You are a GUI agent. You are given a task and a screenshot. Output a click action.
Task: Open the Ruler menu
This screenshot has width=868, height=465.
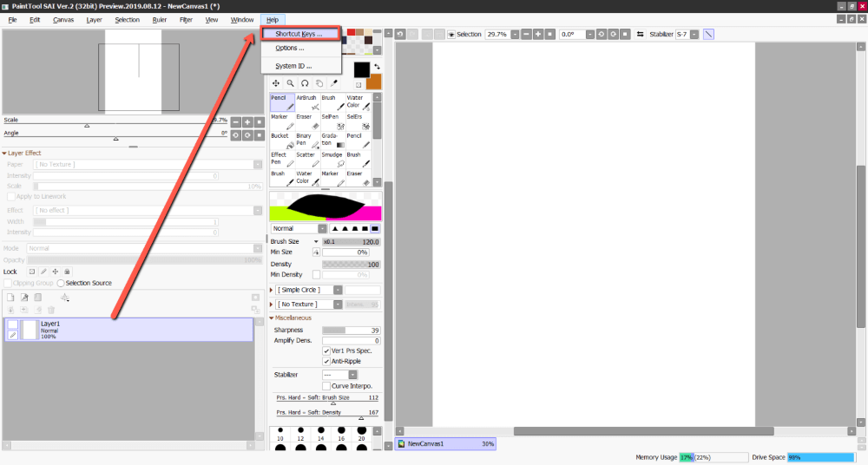[160, 20]
